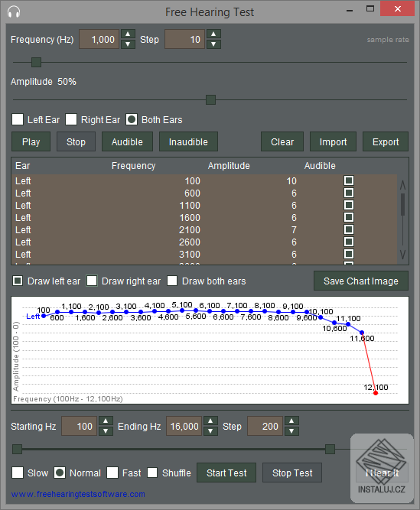The width and height of the screenshot is (420, 510).
Task: Choose Fast test speed
Action: pyautogui.click(x=112, y=473)
